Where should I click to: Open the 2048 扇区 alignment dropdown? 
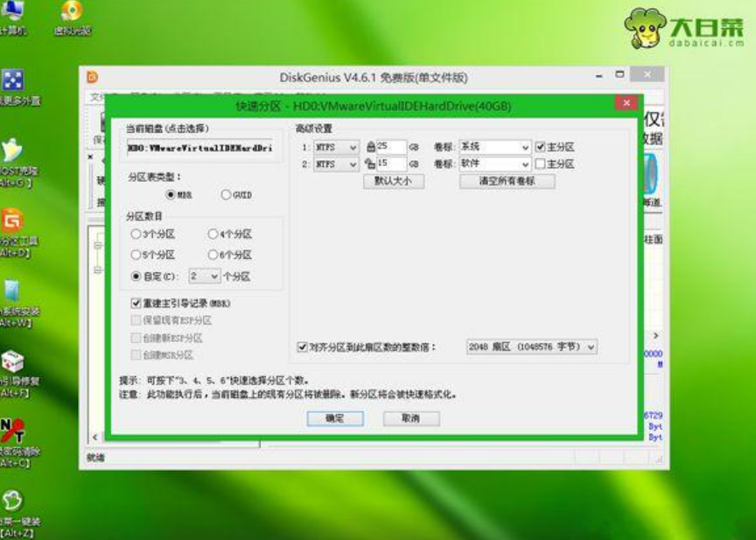click(591, 347)
